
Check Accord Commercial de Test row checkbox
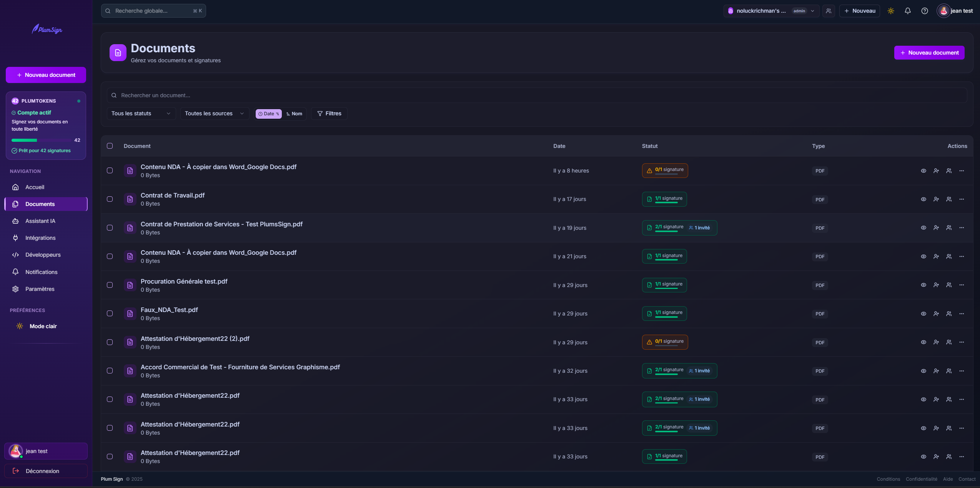pos(110,371)
